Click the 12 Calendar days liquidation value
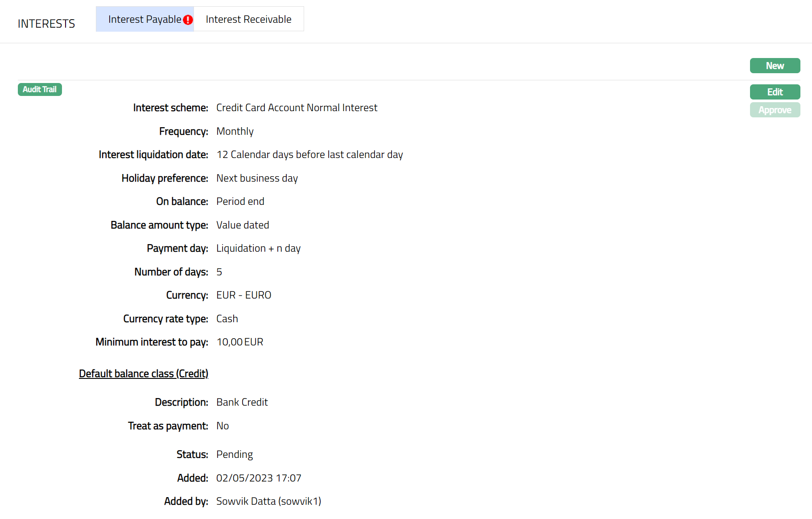 click(x=309, y=154)
